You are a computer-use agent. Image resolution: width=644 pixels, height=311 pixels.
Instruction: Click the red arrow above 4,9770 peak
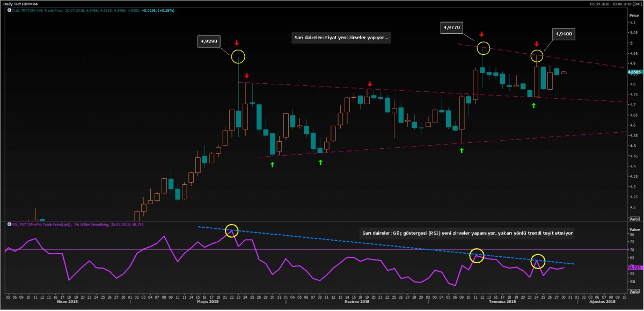pyautogui.click(x=482, y=34)
